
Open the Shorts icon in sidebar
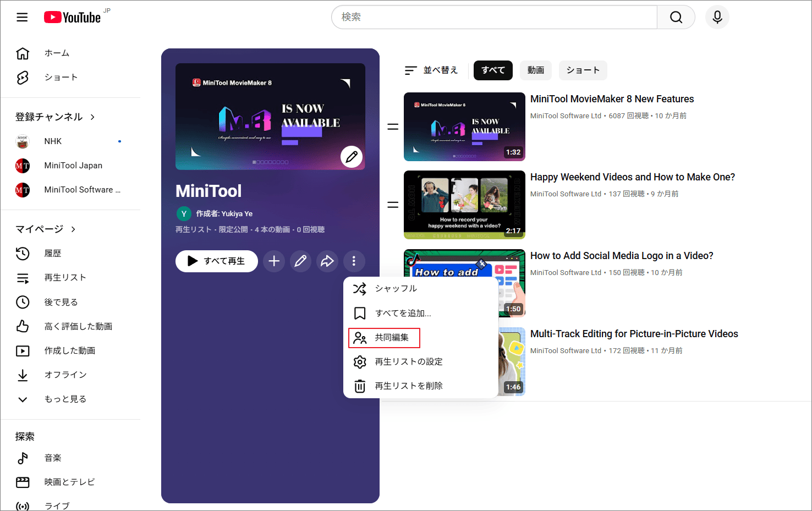click(23, 78)
